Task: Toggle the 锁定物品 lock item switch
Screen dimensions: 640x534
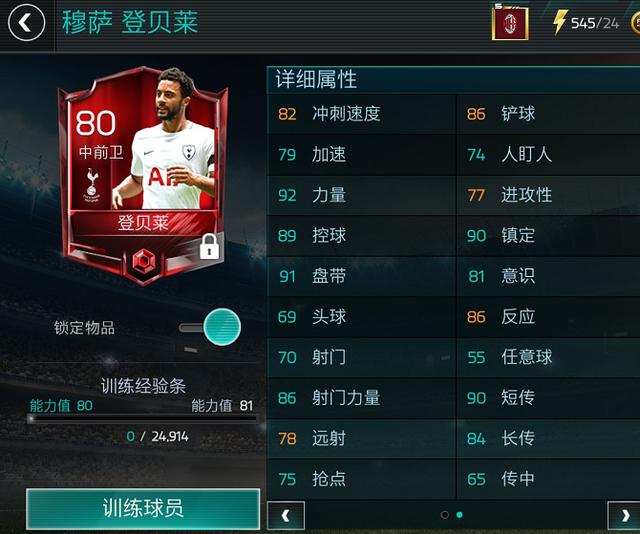Action: pos(210,327)
